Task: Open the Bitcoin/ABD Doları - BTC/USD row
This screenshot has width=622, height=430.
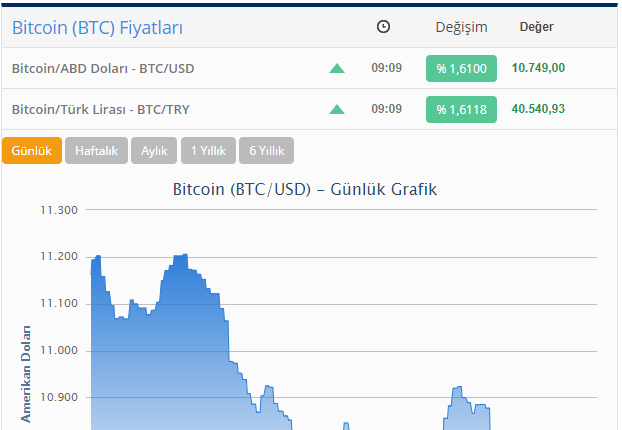Action: pyautogui.click(x=309, y=68)
